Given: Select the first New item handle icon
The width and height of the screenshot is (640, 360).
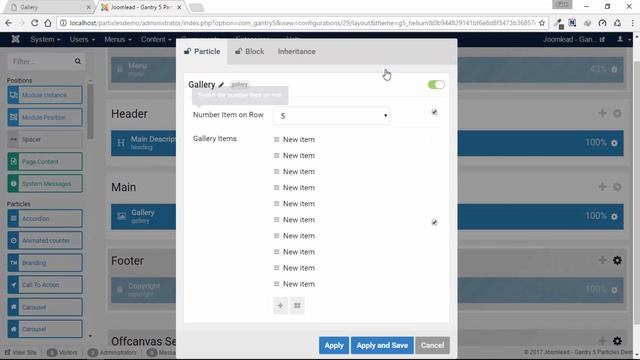Looking at the screenshot, I should pyautogui.click(x=276, y=140).
